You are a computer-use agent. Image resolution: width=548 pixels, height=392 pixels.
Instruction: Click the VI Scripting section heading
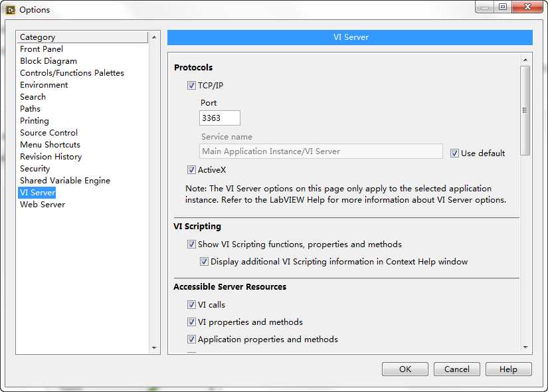point(197,227)
